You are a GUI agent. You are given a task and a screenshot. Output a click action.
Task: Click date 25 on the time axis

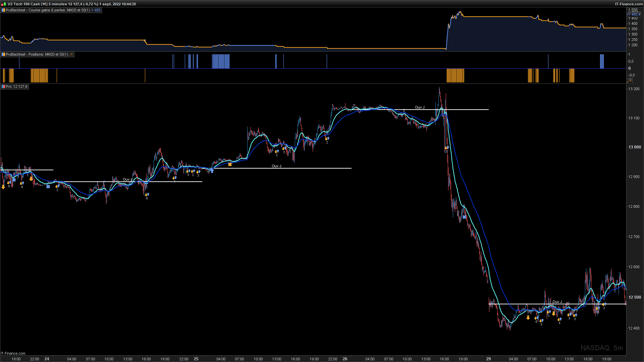[196, 359]
